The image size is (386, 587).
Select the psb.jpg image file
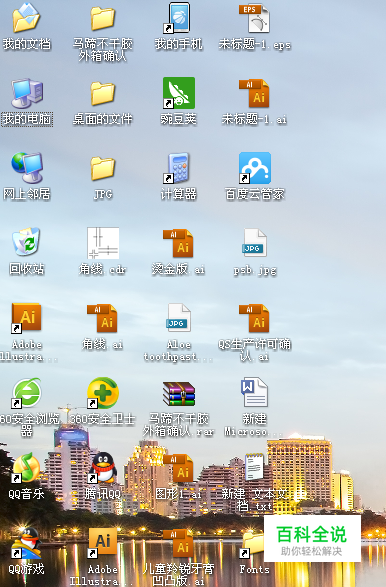coord(255,243)
